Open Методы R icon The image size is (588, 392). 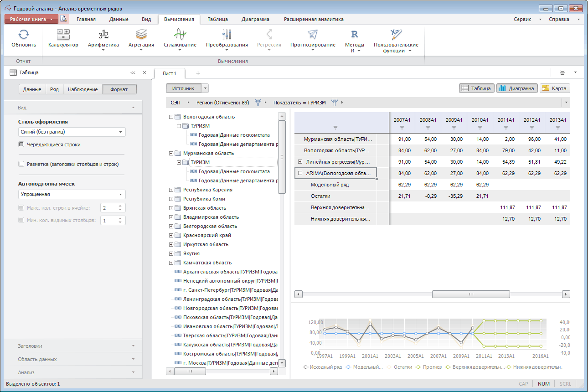(354, 35)
